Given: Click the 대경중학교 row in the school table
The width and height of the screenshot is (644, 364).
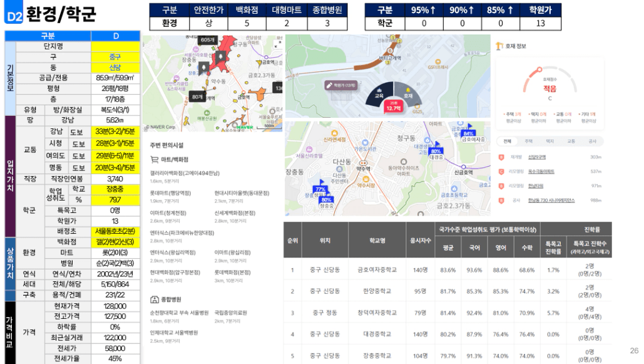Looking at the screenshot, I should pyautogui.click(x=447, y=334).
